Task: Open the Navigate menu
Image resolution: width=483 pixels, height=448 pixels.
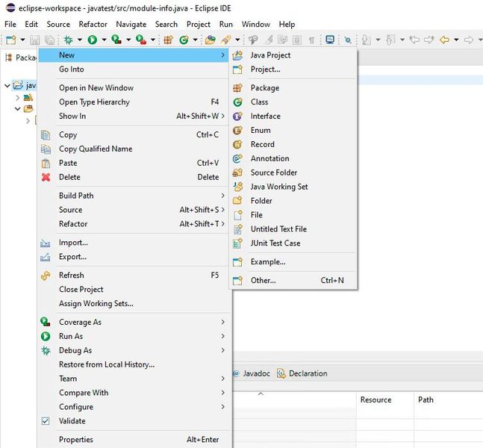Action: click(131, 25)
